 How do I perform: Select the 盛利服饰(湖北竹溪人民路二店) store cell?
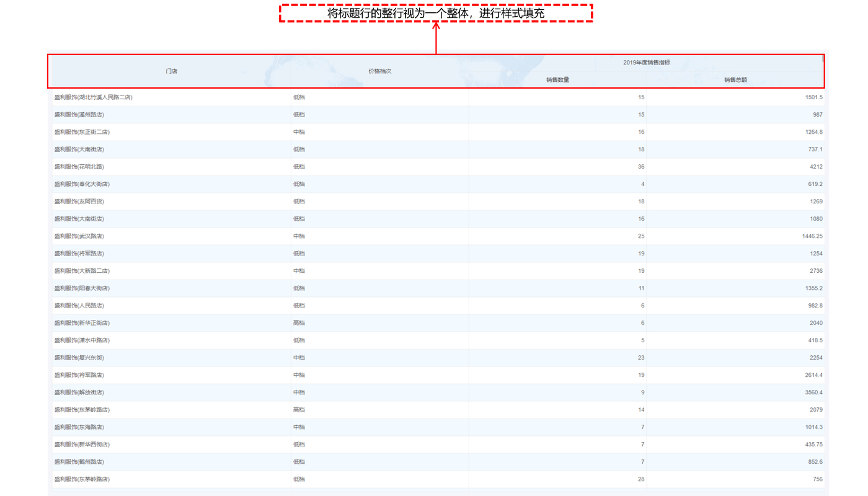[93, 97]
